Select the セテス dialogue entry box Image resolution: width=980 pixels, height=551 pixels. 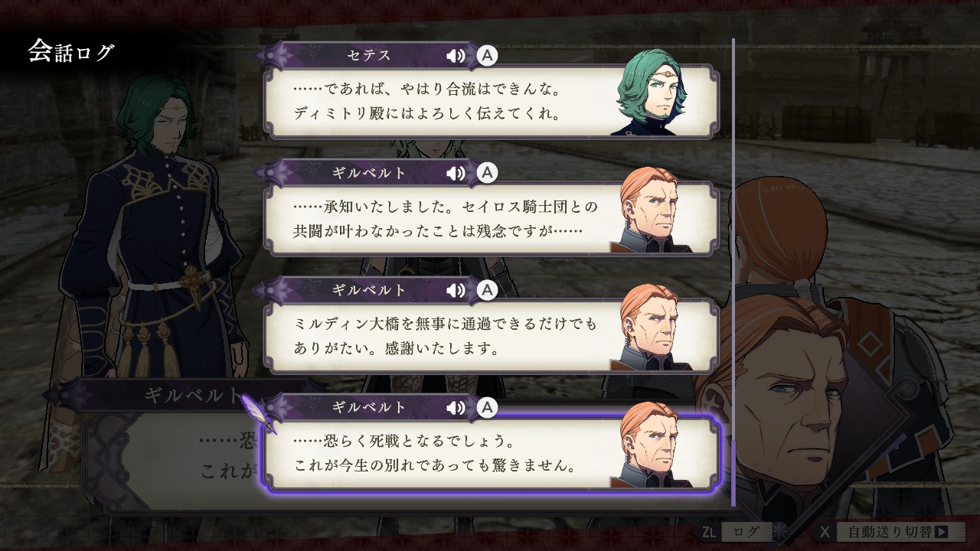click(x=492, y=101)
